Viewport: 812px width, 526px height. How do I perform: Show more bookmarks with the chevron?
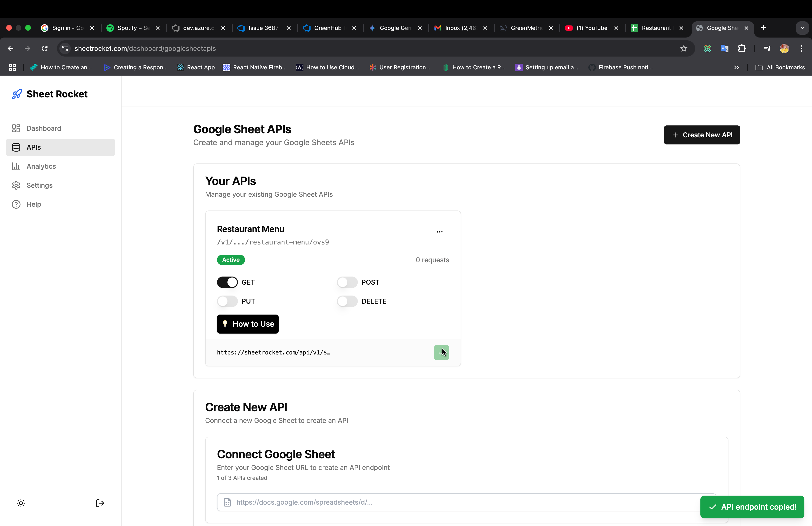pyautogui.click(x=736, y=67)
